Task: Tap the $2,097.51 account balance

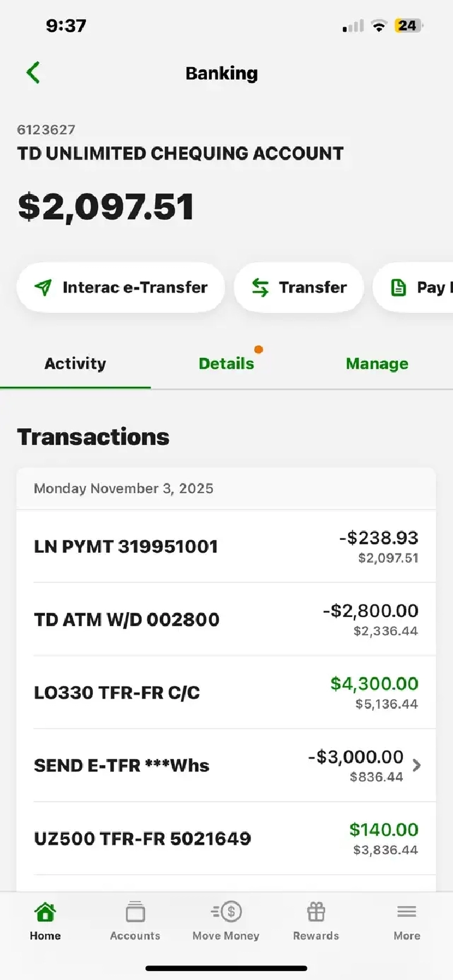Action: click(106, 207)
